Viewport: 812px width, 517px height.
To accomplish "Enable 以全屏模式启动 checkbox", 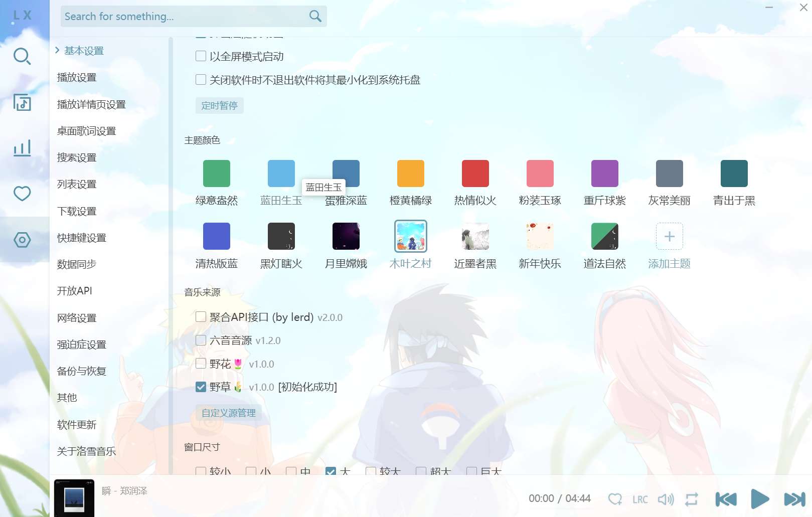I will [x=201, y=56].
